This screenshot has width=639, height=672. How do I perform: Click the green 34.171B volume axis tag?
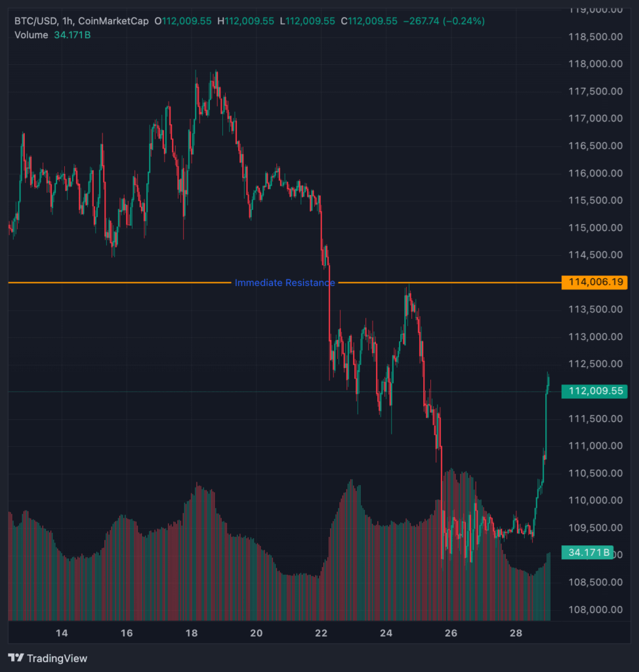tap(588, 553)
